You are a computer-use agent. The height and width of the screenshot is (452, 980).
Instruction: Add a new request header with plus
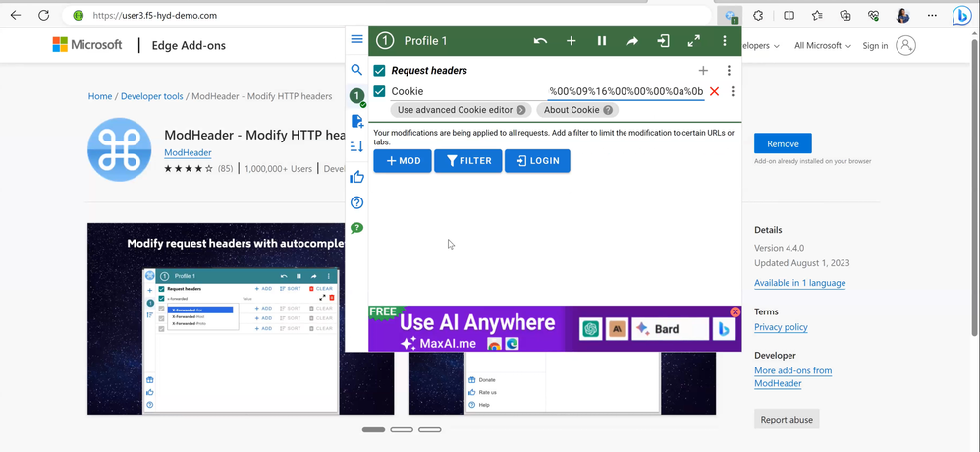[x=703, y=71]
